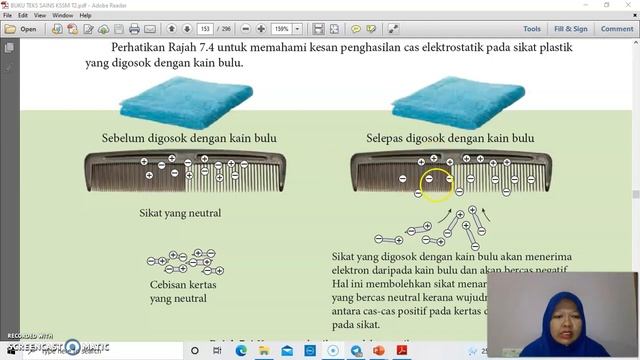Click the caption 'Sikat yang neutral'

[x=180, y=213]
